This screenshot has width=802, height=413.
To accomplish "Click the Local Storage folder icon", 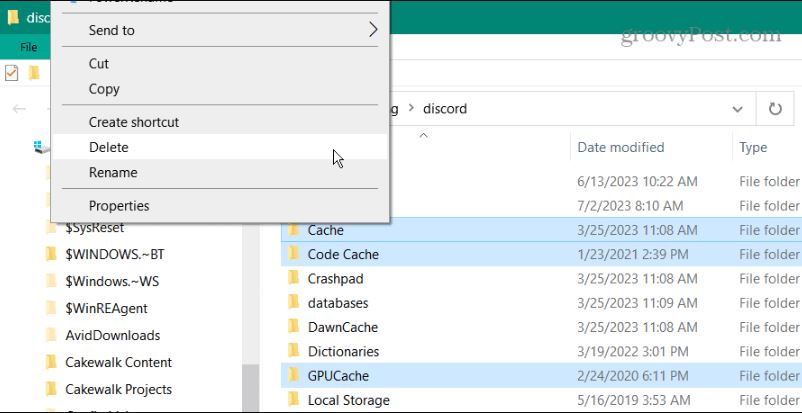I will tap(293, 399).
